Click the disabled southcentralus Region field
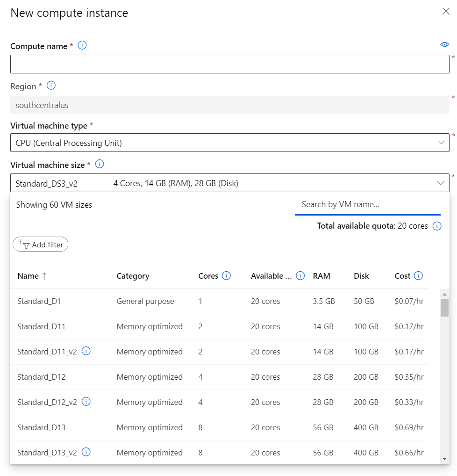Viewport: 457px width, 476px height. click(230, 105)
